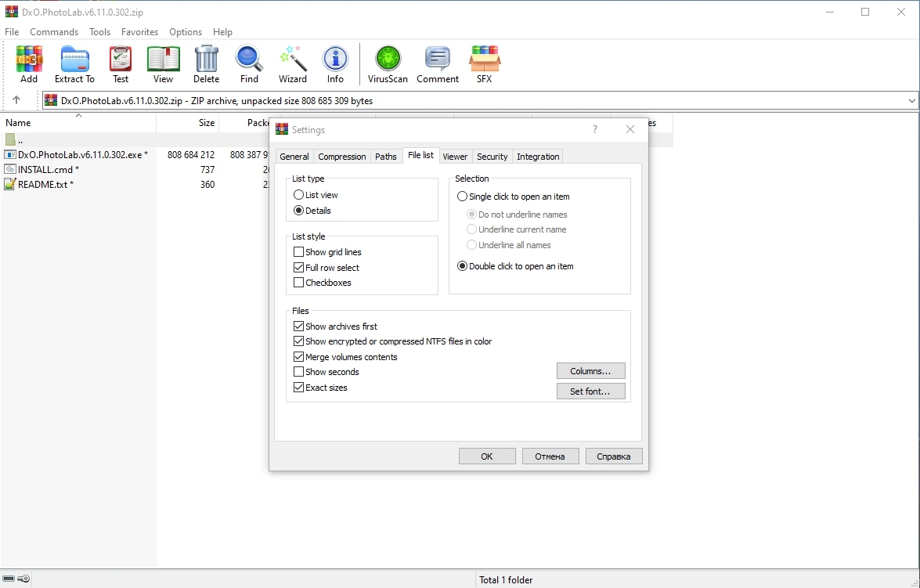Switch to the Viewer tab

point(455,157)
